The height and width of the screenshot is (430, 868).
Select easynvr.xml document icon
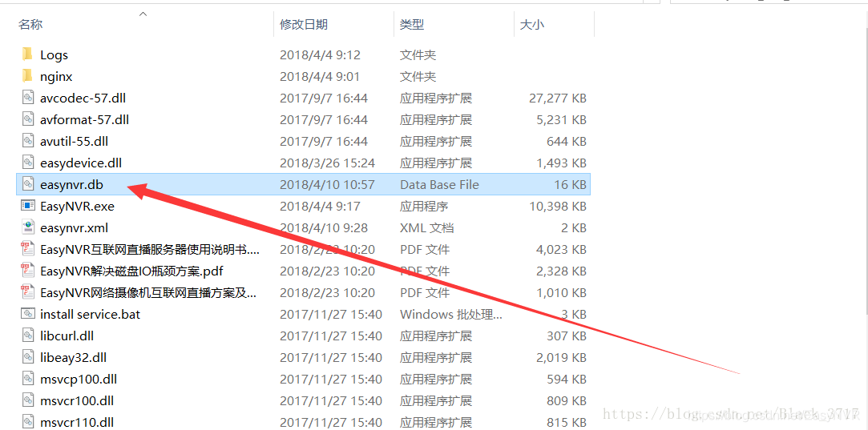[x=28, y=227]
